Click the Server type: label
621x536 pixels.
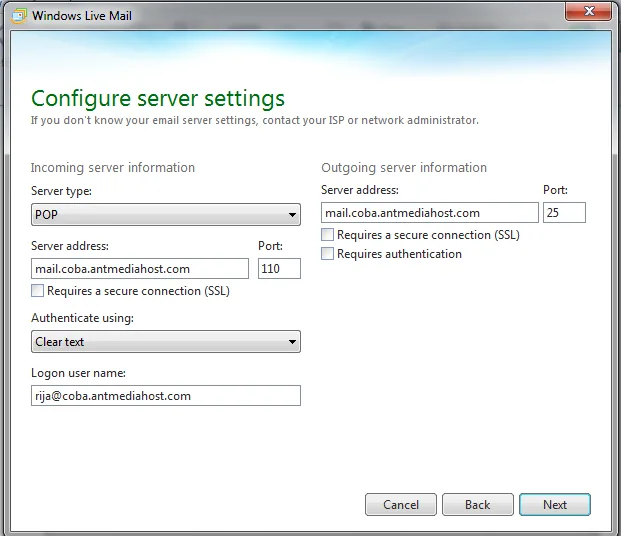(x=61, y=191)
